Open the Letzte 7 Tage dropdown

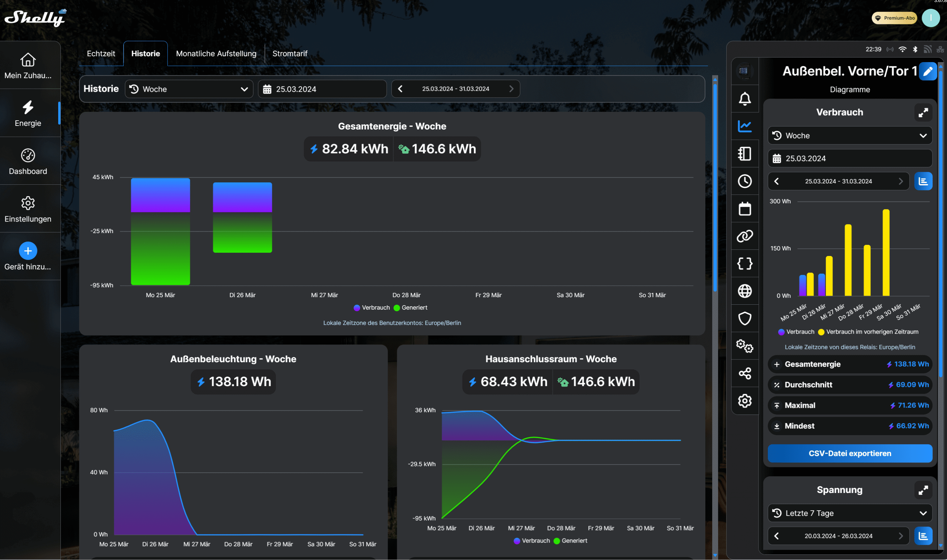(849, 513)
